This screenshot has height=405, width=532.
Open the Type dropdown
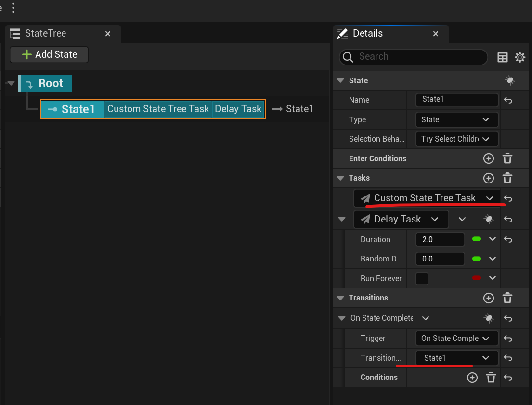pos(456,119)
